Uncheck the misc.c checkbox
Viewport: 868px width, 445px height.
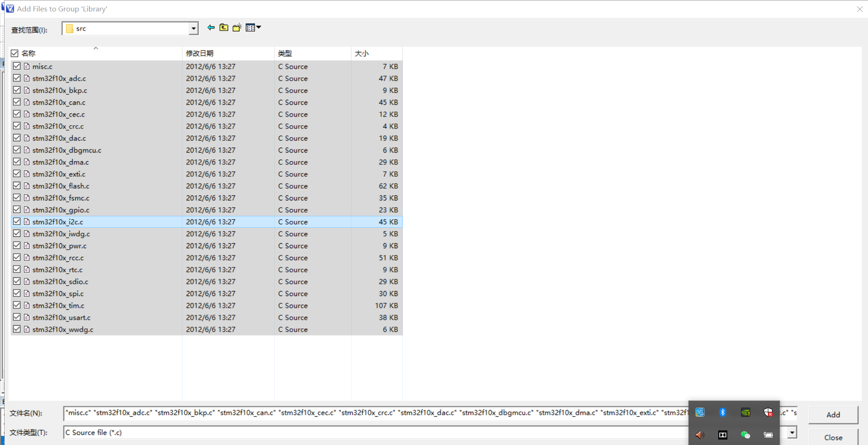tap(17, 66)
